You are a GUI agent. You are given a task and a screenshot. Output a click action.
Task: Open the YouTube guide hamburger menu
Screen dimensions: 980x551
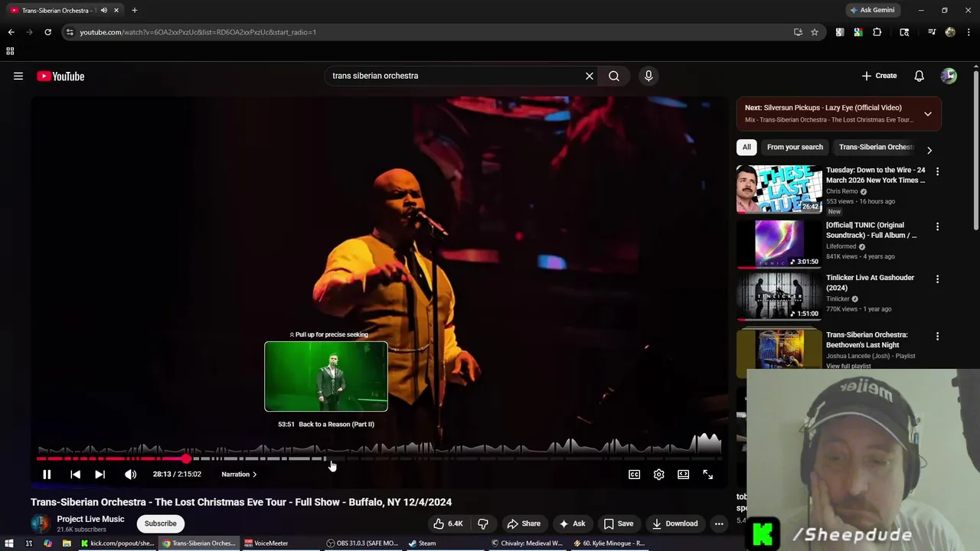[18, 76]
